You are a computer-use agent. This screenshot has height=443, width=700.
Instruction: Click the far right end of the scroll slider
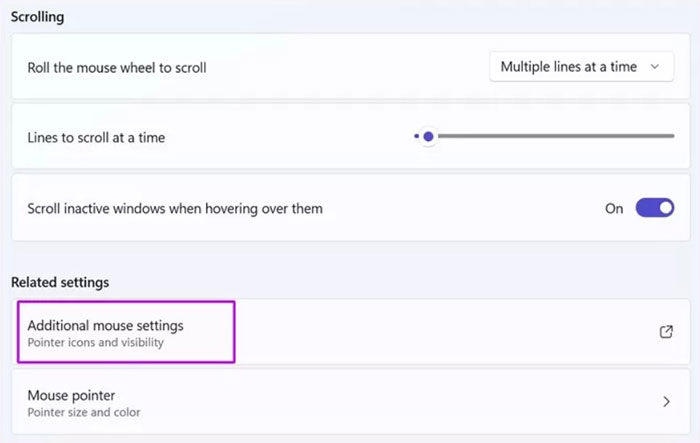pos(672,136)
